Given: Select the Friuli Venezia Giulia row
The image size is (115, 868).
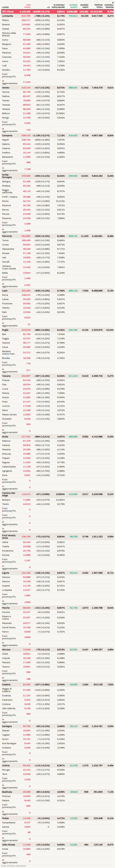Looking at the screenshot, I should point(8,537).
